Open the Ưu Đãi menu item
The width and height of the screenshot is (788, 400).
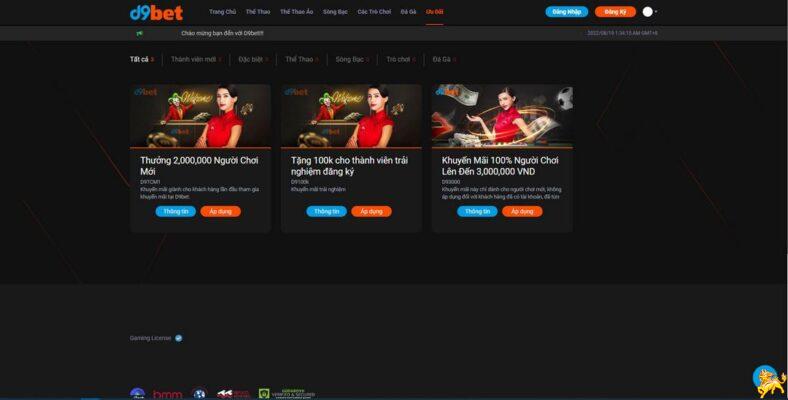[434, 12]
